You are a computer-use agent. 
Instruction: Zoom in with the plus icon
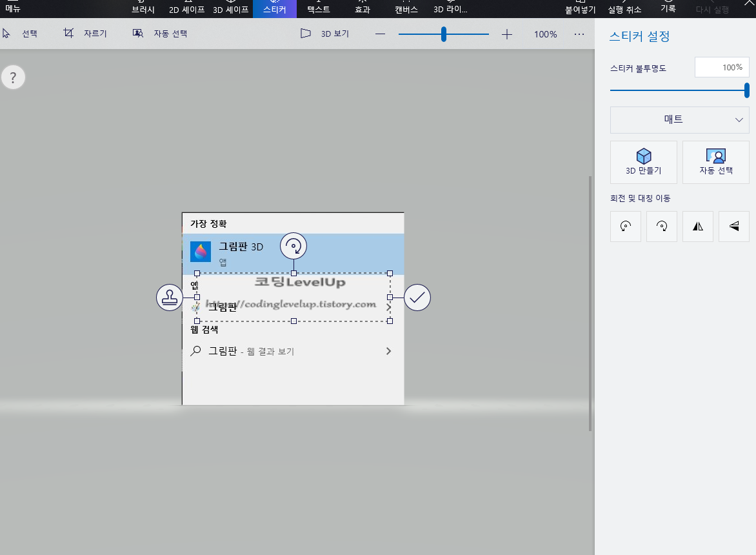click(507, 34)
